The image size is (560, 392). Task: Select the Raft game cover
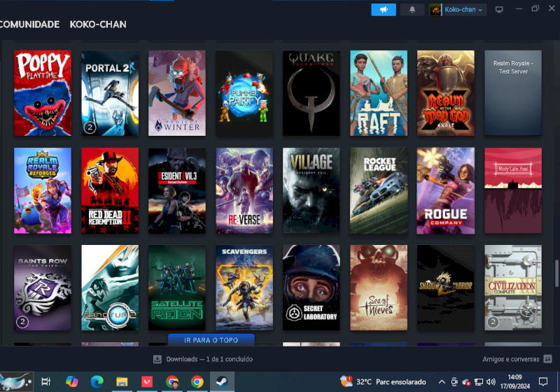[x=379, y=93]
